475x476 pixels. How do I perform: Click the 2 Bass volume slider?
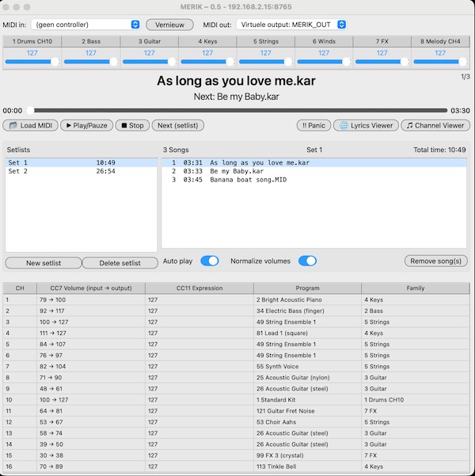point(90,62)
